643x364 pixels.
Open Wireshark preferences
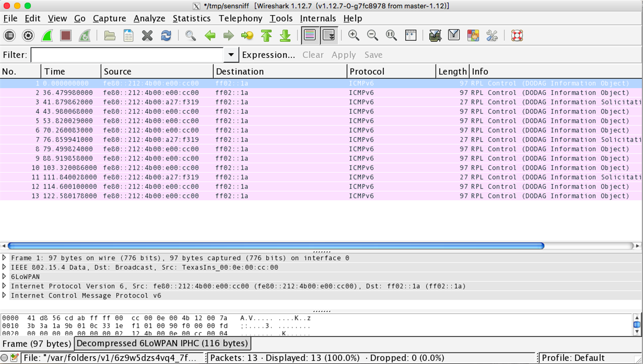[491, 36]
